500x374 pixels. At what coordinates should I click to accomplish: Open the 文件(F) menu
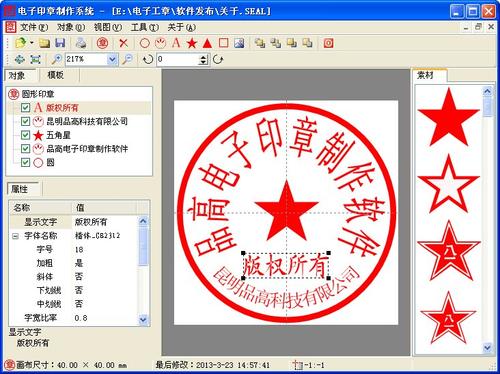[34, 27]
